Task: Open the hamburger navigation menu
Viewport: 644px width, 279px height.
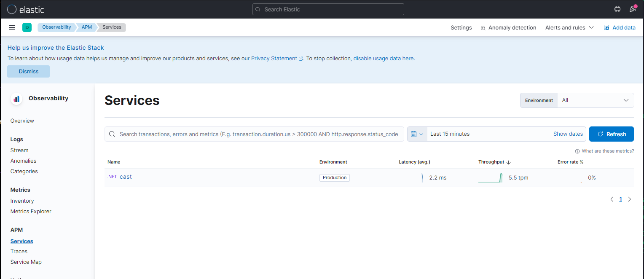Action: [12, 27]
